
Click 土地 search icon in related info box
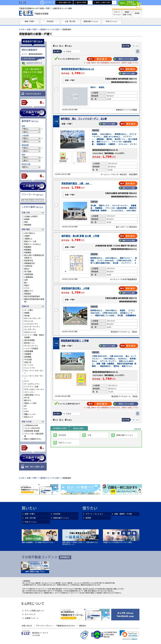click(84, 435)
